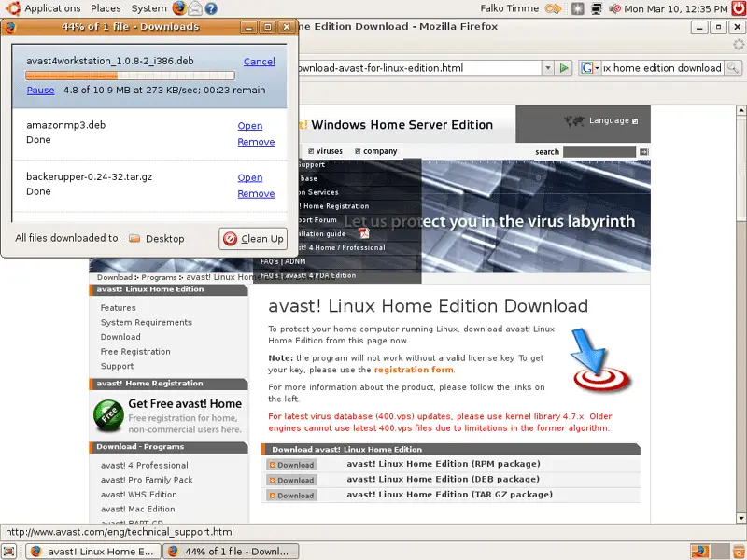The width and height of the screenshot is (747, 560).
Task: Open the avast! Mac Edition link
Action: (137, 509)
